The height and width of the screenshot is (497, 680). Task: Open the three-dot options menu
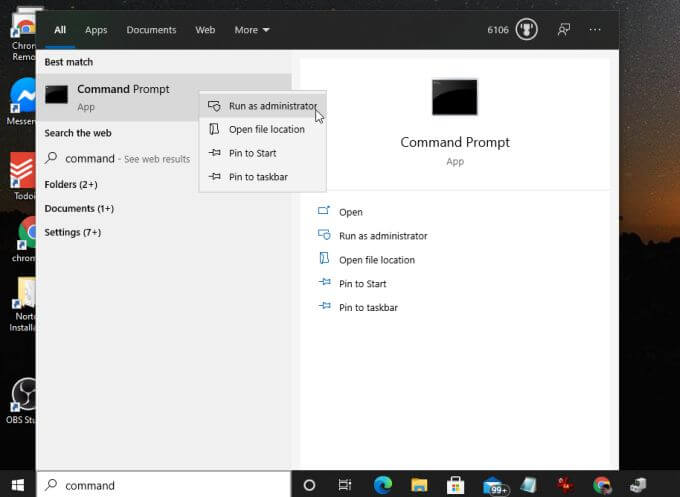pyautogui.click(x=596, y=30)
